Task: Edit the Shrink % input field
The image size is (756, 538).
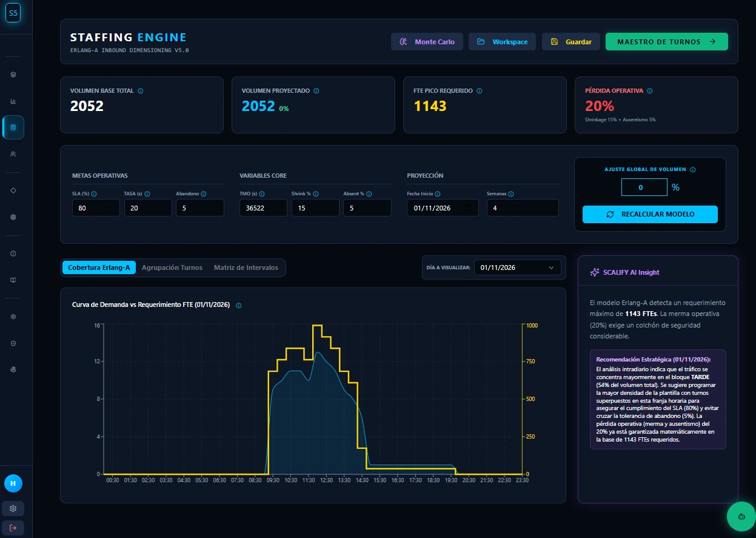Action: click(315, 208)
